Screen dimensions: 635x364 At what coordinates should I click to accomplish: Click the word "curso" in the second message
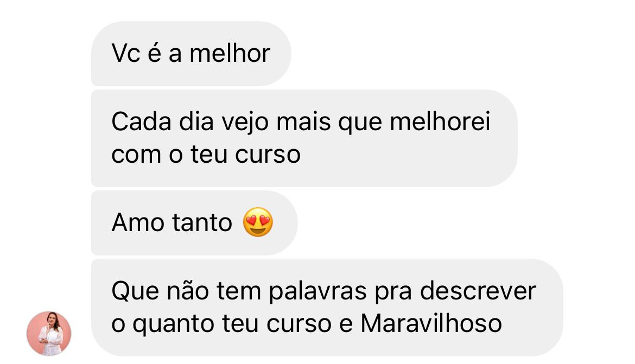pyautogui.click(x=268, y=155)
